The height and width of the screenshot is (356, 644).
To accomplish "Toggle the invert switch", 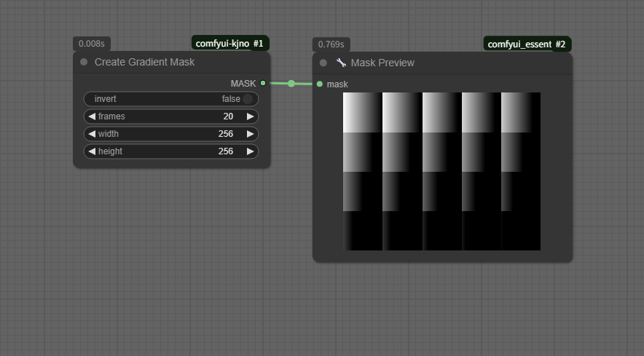I will click(247, 99).
